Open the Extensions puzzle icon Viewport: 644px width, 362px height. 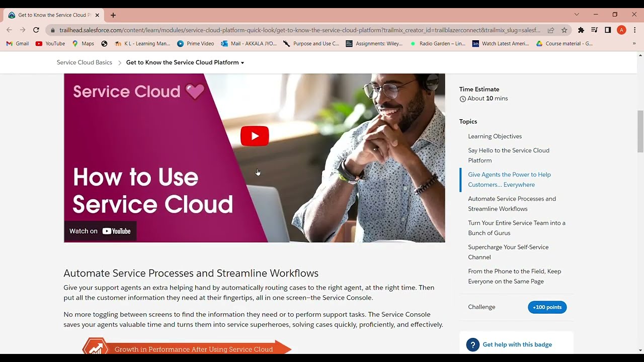pyautogui.click(x=581, y=30)
